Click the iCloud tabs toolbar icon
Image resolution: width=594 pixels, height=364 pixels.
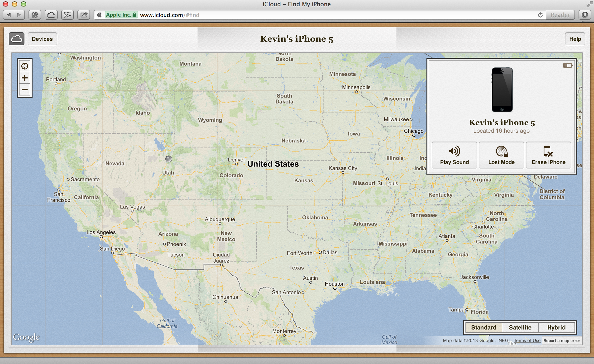[51, 15]
